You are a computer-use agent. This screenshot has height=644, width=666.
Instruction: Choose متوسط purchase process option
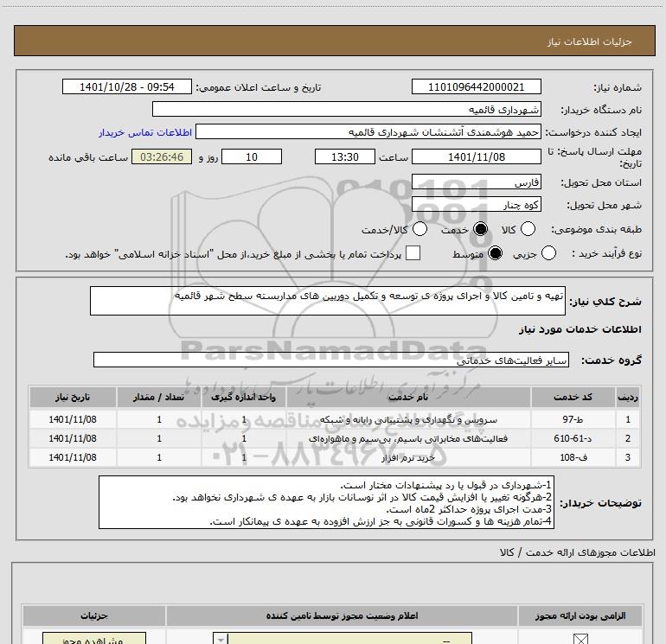point(496,253)
